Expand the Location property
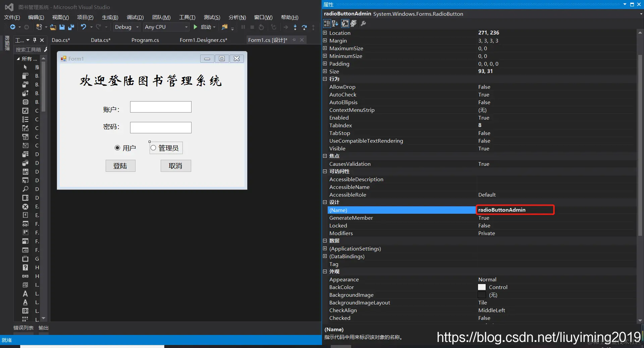This screenshot has height=348, width=644. click(325, 33)
